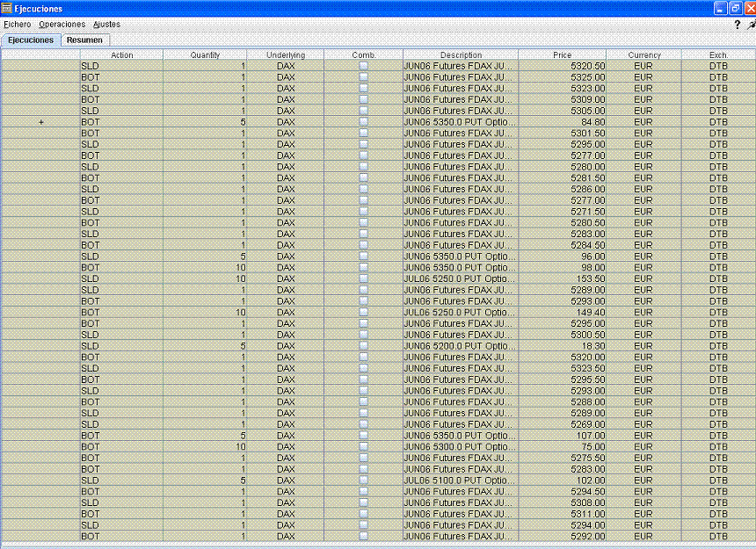Close the Ejecuciones window

click(749, 8)
